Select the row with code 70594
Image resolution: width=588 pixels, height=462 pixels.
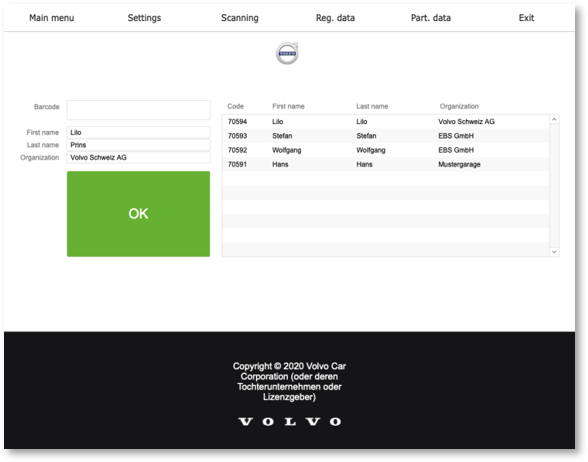[386, 122]
